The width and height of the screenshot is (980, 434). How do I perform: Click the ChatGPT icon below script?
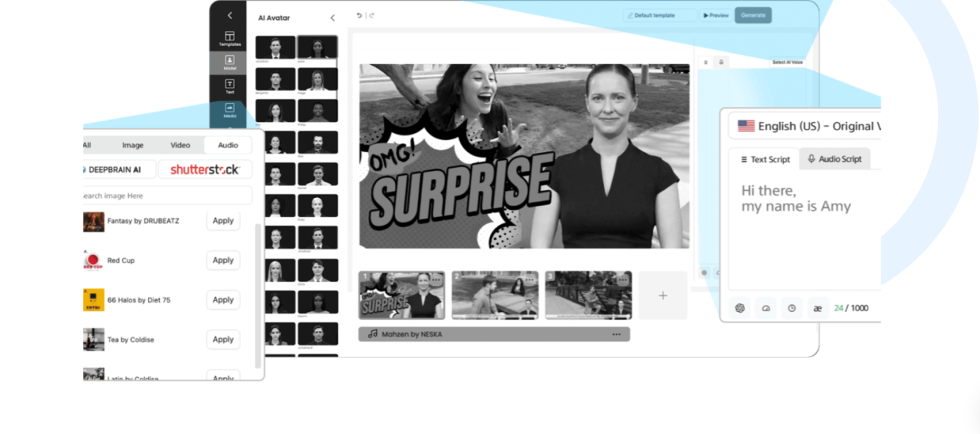(x=740, y=308)
